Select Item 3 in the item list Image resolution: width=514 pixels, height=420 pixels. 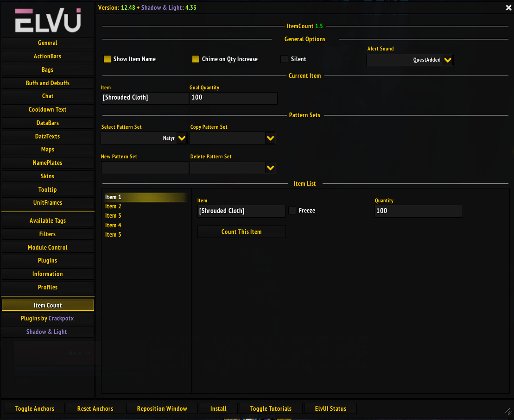pyautogui.click(x=146, y=216)
